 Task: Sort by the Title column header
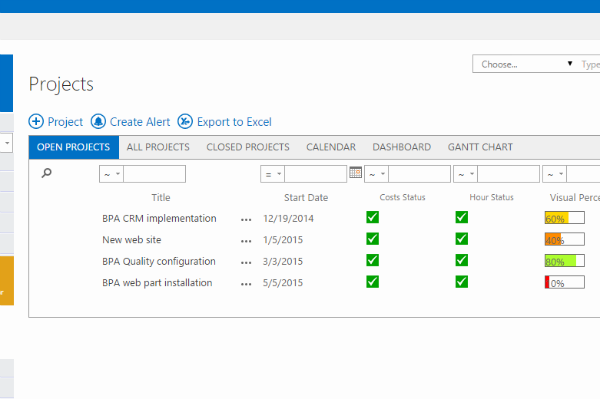[x=161, y=197]
